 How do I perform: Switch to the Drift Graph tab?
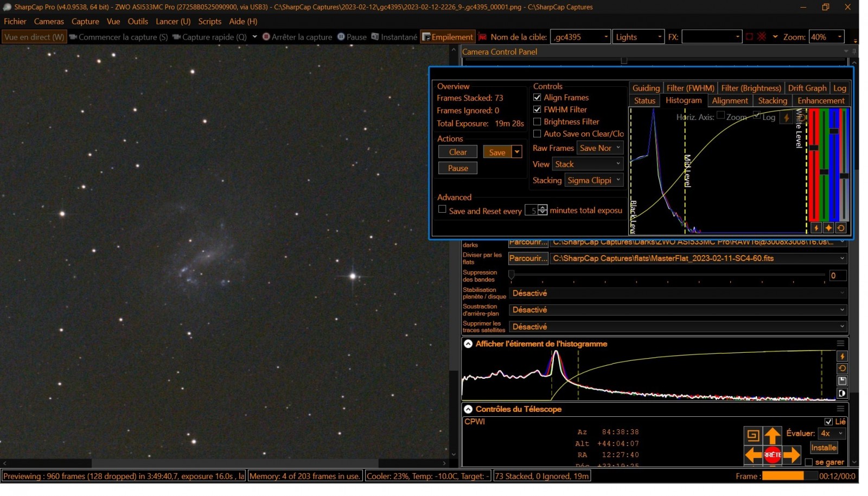click(x=807, y=88)
